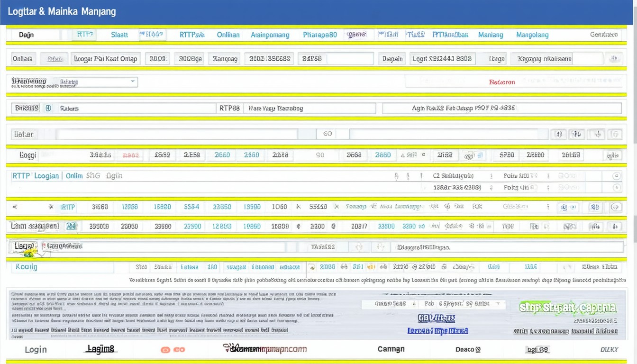Click the round icon beside the Kagang field

coord(614,59)
